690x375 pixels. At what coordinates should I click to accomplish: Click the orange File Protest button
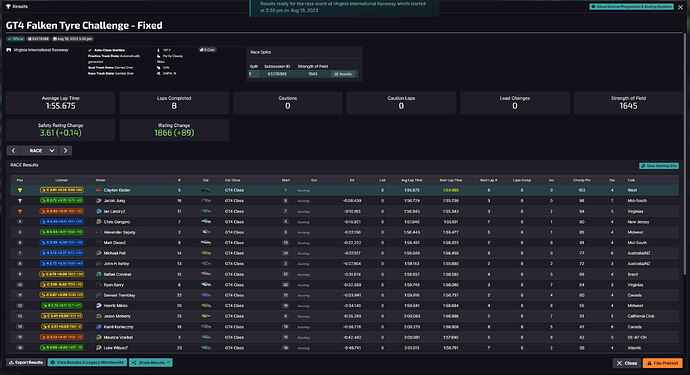pyautogui.click(x=663, y=363)
